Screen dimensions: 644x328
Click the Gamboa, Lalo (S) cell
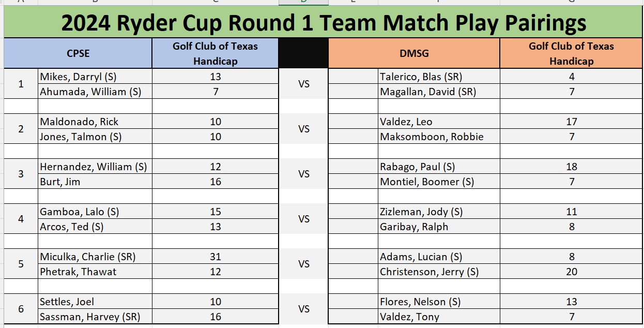pyautogui.click(x=95, y=212)
